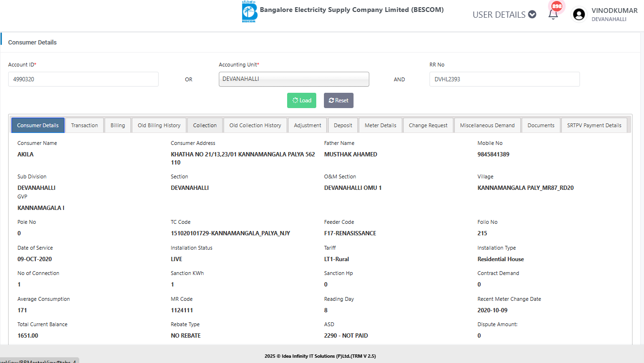The width and height of the screenshot is (644, 363).
Task: Switch to SRTPV Payment Details tab
Action: tap(594, 125)
